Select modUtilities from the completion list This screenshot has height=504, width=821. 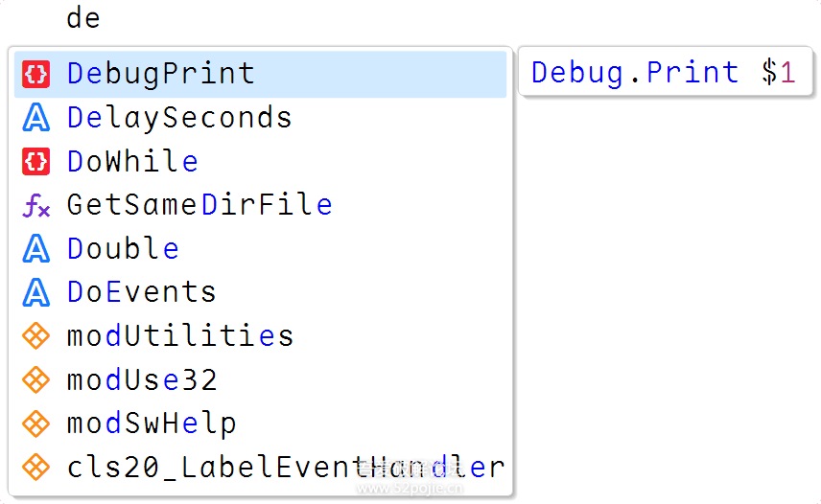pyautogui.click(x=180, y=336)
